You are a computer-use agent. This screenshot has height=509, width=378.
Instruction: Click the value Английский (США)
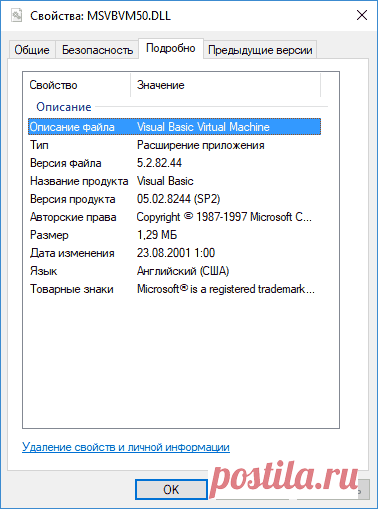pyautogui.click(x=183, y=271)
